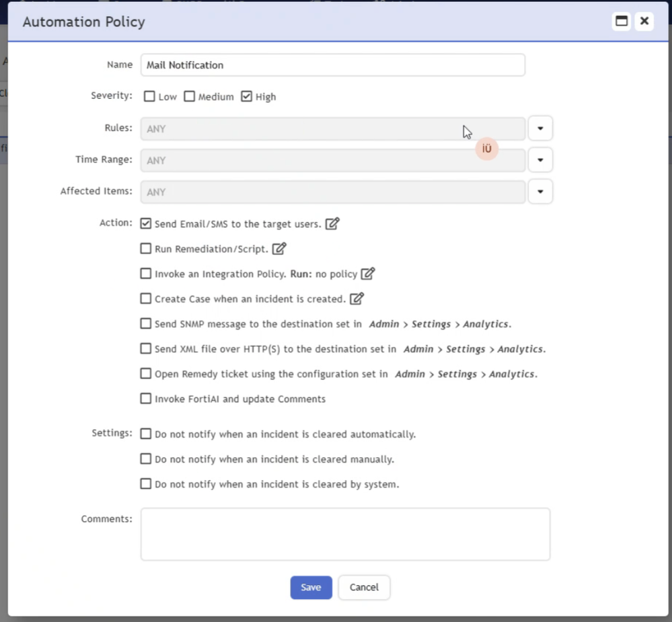
Task: Open Run Remediation/Script edit icon
Action: (279, 249)
